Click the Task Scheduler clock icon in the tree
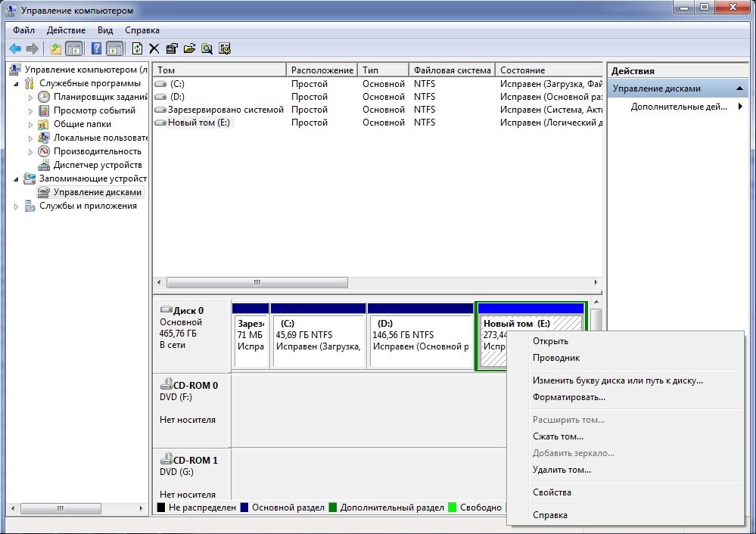The height and width of the screenshot is (534, 756). click(44, 97)
